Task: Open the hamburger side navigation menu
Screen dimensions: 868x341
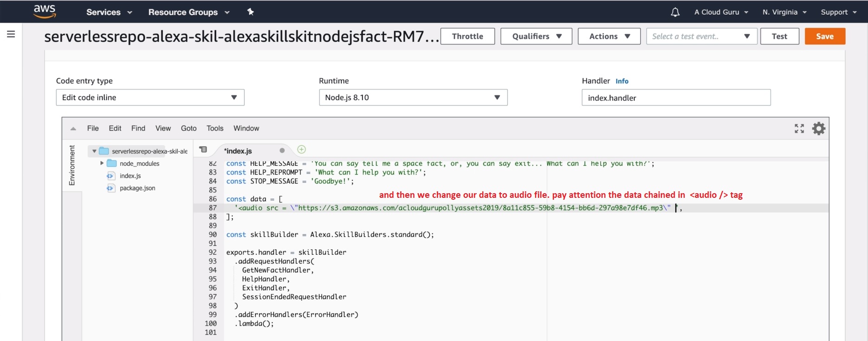Action: click(11, 34)
